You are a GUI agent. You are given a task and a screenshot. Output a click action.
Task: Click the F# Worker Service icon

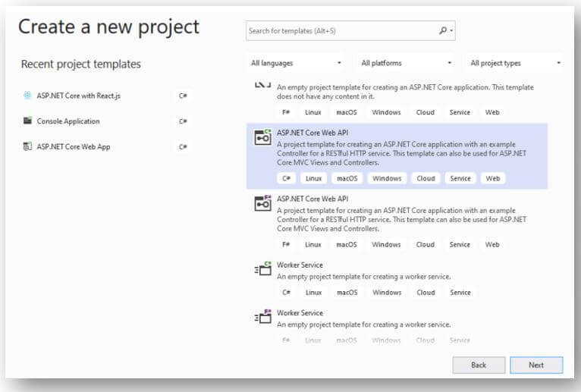(262, 316)
